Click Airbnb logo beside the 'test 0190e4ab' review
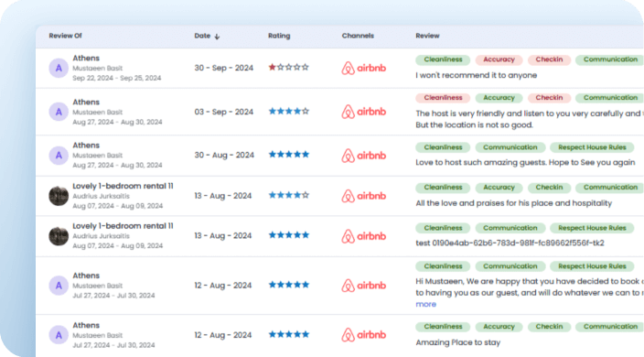The height and width of the screenshot is (357, 644). coord(363,236)
